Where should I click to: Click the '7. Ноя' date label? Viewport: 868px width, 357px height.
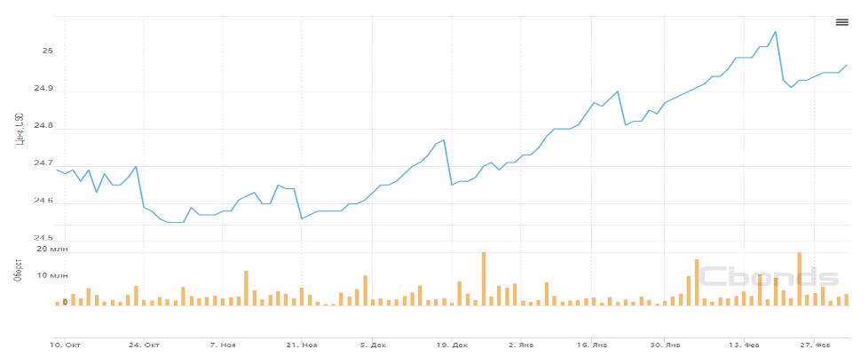click(x=223, y=342)
